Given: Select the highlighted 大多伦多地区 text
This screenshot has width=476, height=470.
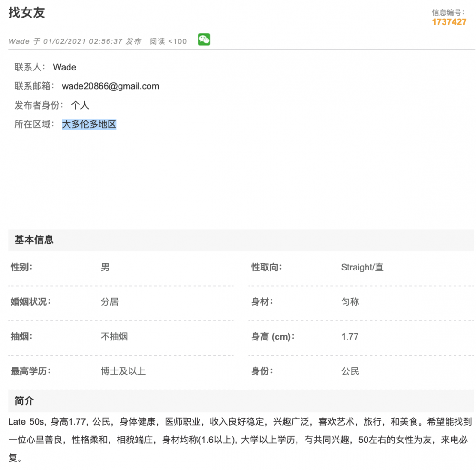Looking at the screenshot, I should click(x=89, y=125).
